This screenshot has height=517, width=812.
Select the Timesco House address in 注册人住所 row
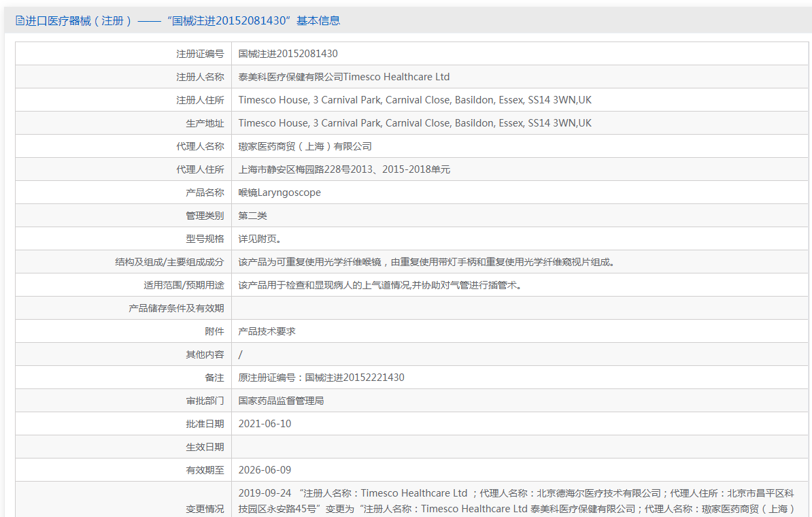(x=415, y=100)
